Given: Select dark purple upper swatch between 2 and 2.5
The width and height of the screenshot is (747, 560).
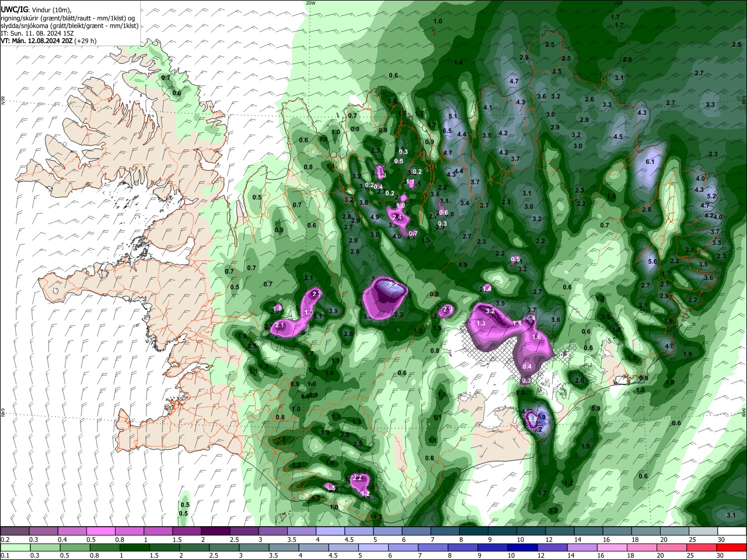Looking at the screenshot, I should 215,531.
